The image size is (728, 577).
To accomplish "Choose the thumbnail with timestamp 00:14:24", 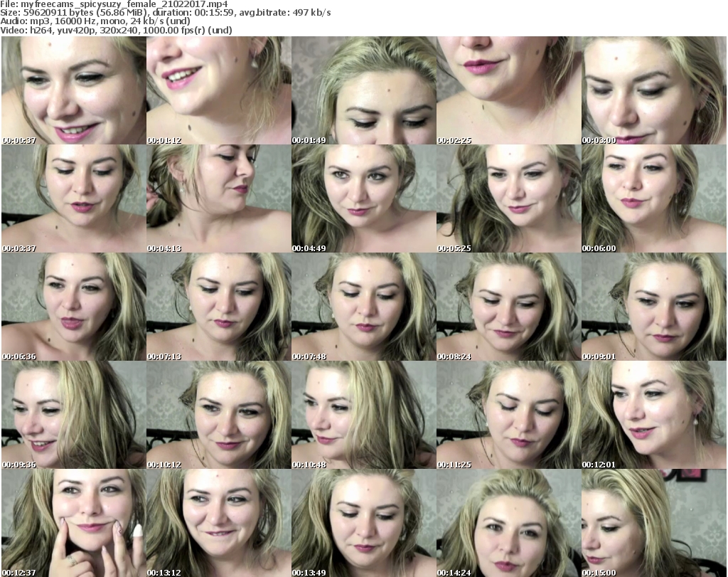I will 509,523.
